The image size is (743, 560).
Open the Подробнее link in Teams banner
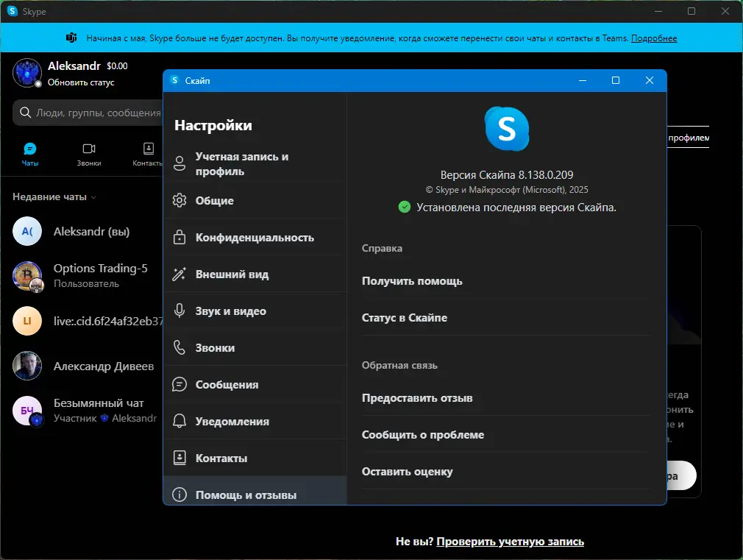click(x=654, y=38)
